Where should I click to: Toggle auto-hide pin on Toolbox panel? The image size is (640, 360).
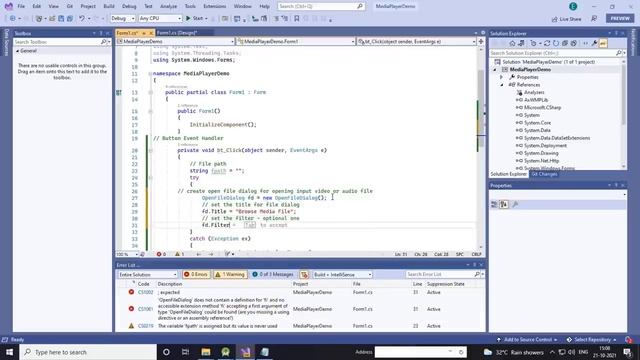101,33
